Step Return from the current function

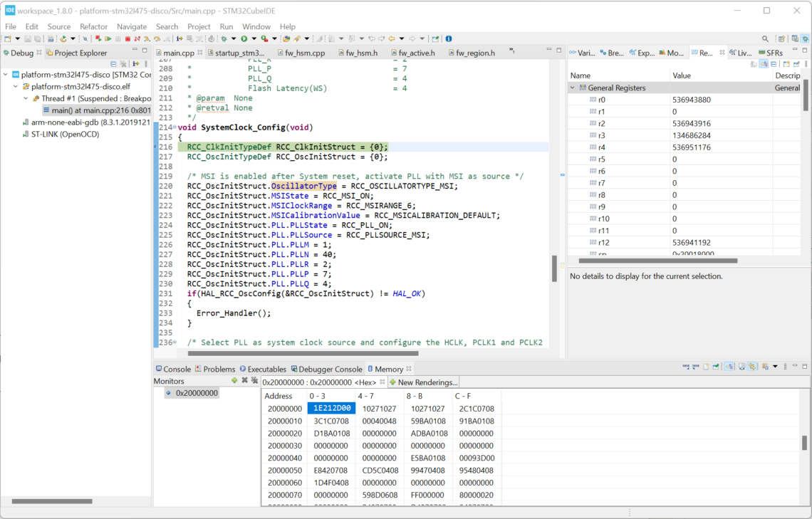click(167, 38)
